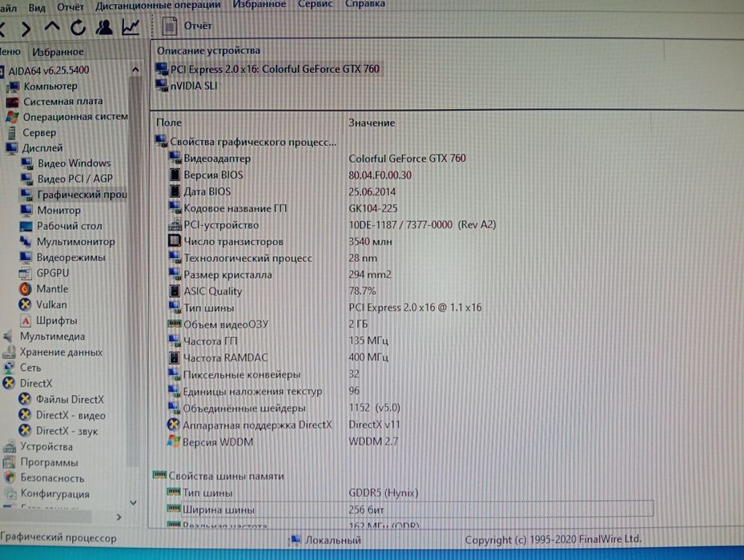Click the DirectX - видео icon

point(25,415)
